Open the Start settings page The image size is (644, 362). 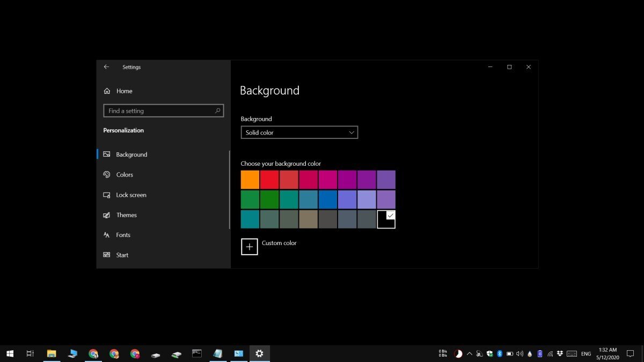point(122,255)
